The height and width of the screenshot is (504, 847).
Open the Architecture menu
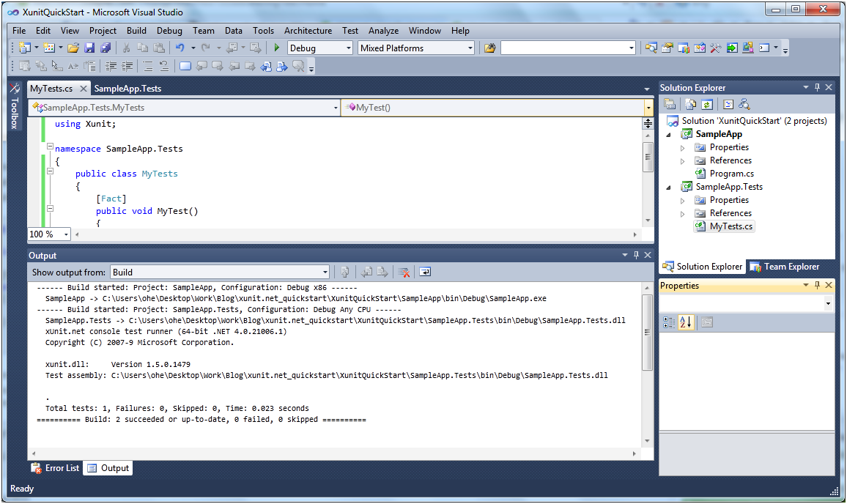pos(308,31)
